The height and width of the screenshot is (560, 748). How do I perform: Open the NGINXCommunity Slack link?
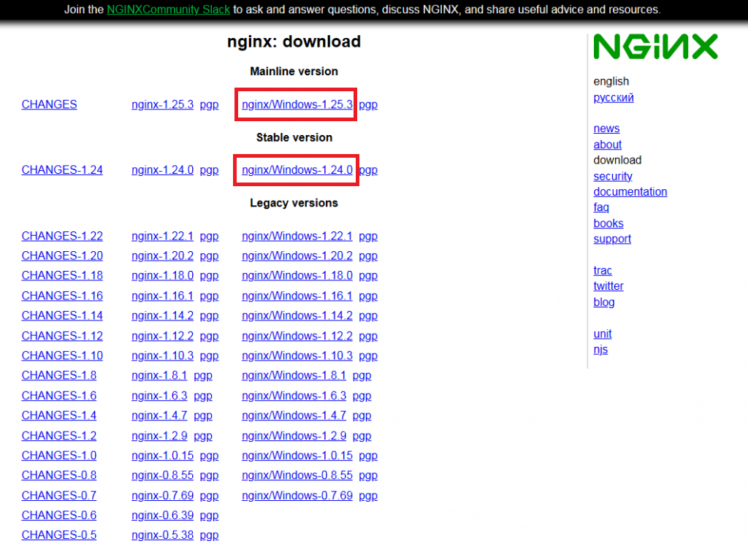click(168, 9)
